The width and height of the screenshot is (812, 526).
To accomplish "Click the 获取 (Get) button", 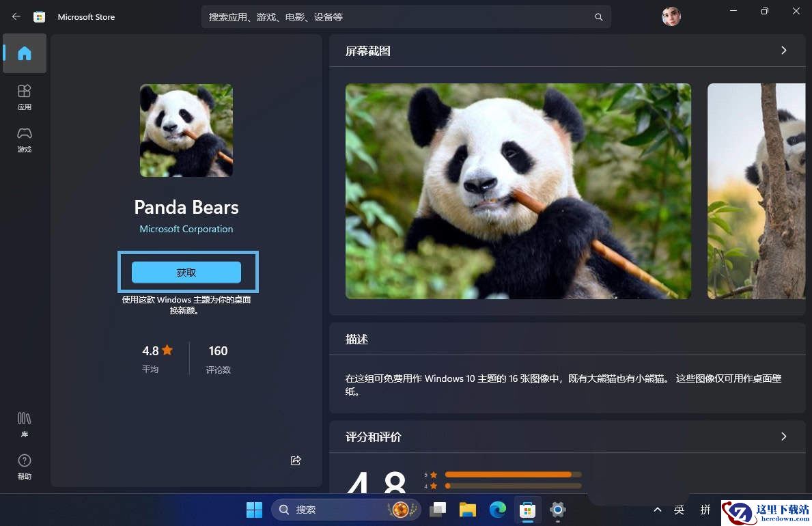I will 186,273.
